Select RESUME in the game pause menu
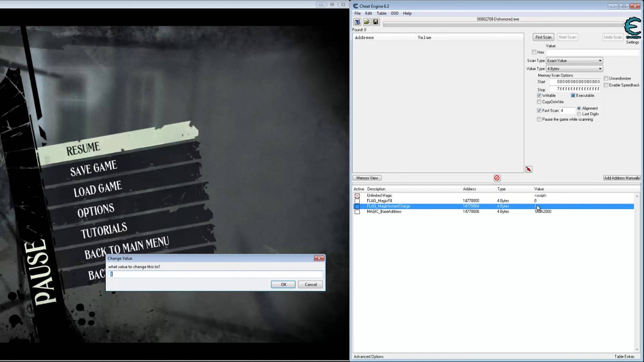This screenshot has width=644, height=362. (83, 149)
